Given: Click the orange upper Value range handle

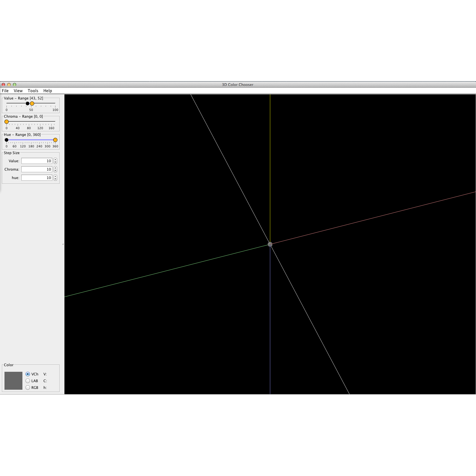Looking at the screenshot, I should pyautogui.click(x=32, y=103).
